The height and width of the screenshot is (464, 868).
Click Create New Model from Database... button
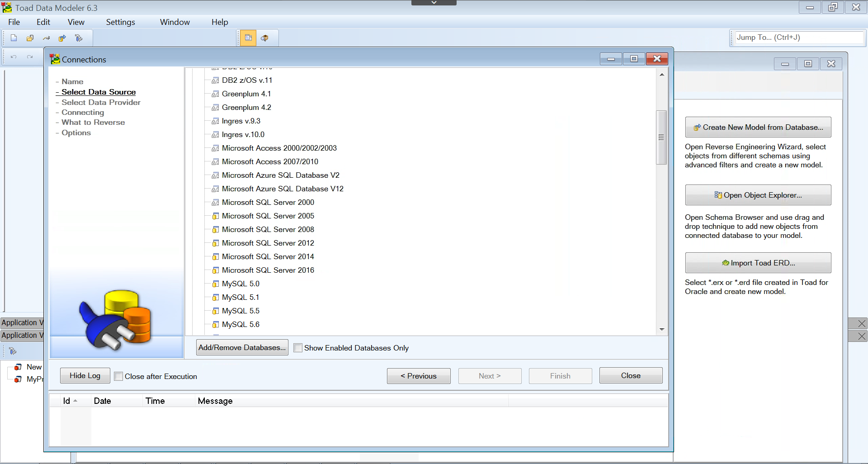758,127
